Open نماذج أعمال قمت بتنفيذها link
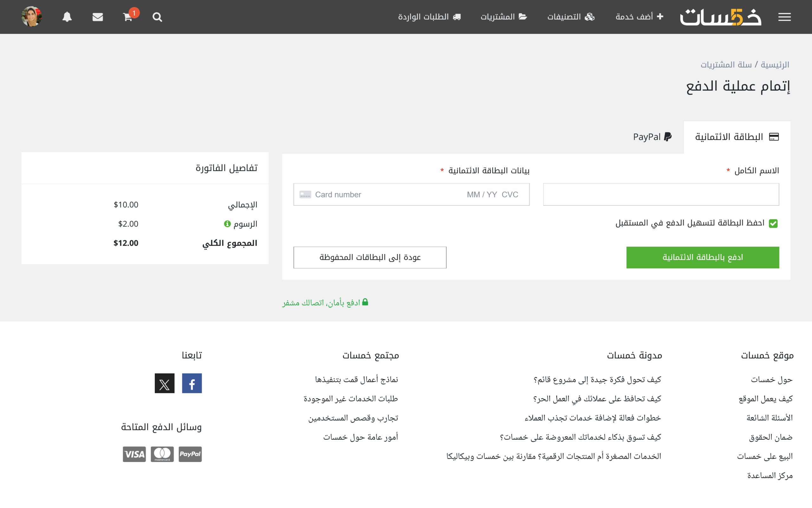 [356, 380]
